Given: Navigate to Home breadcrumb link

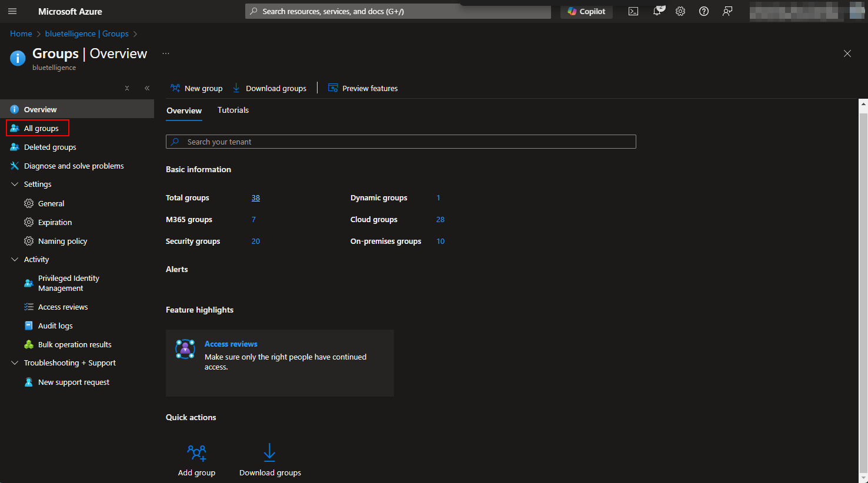Looking at the screenshot, I should (21, 33).
